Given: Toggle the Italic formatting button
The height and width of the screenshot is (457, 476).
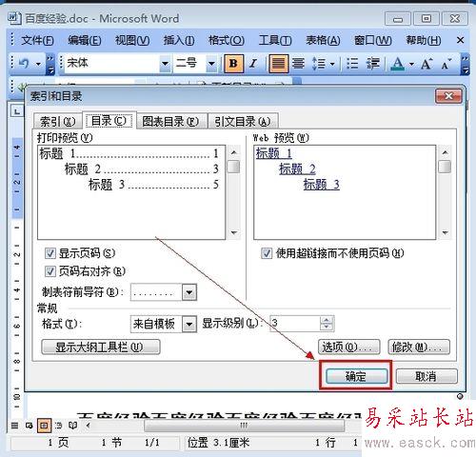Looking at the screenshot, I should point(253,64).
